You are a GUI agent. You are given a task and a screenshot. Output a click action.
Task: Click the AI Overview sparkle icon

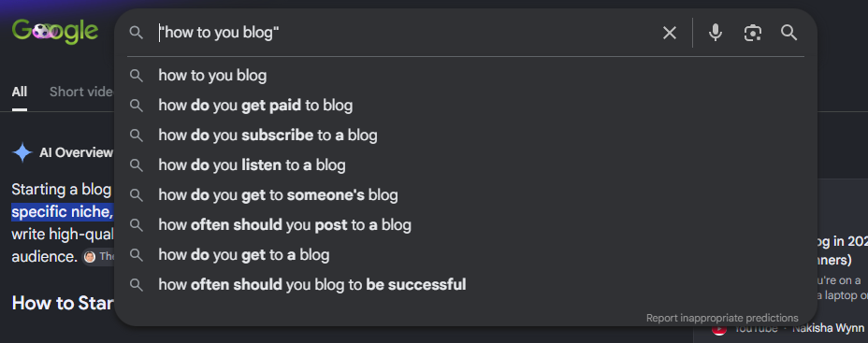[x=22, y=152]
